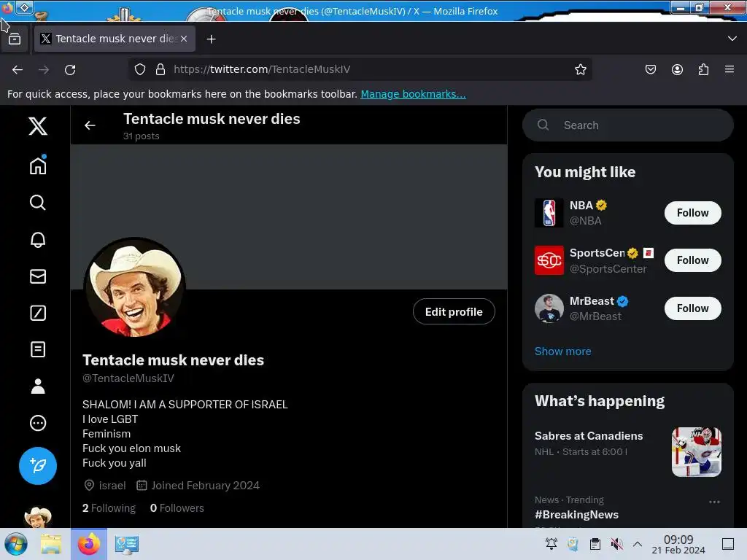747x560 pixels.
Task: Open the SportsCenter name in suggestions
Action: (x=597, y=253)
